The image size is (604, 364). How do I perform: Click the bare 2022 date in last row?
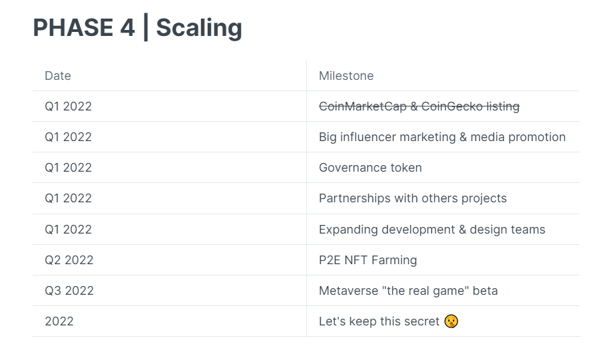[x=59, y=321]
